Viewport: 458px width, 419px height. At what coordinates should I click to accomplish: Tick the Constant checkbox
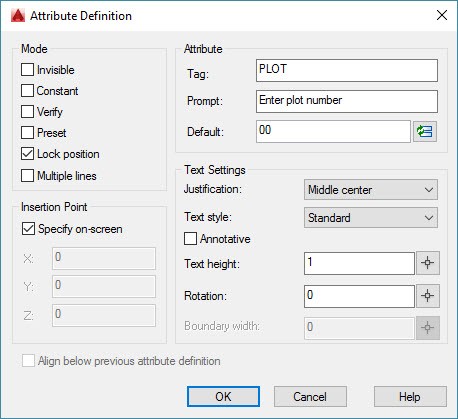pos(27,91)
